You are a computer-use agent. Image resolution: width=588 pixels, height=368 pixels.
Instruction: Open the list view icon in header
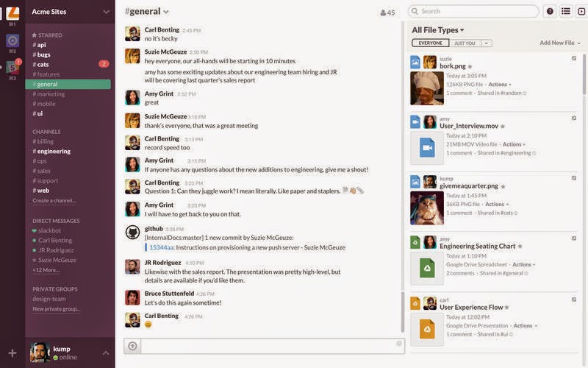point(566,11)
